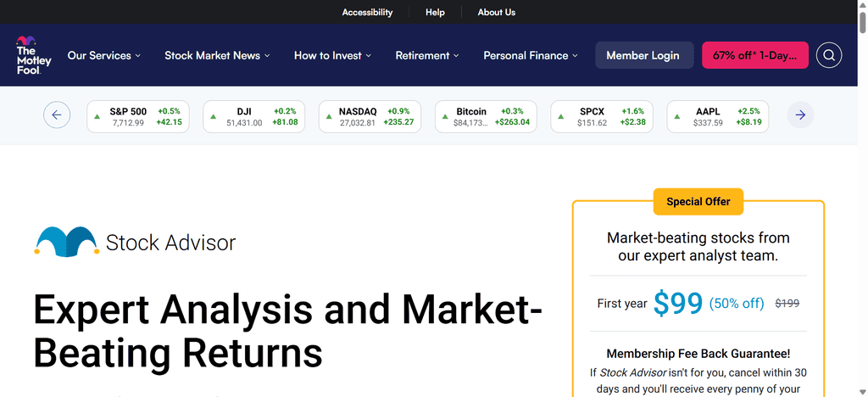
Task: Click the Member Login button
Action: pyautogui.click(x=644, y=55)
